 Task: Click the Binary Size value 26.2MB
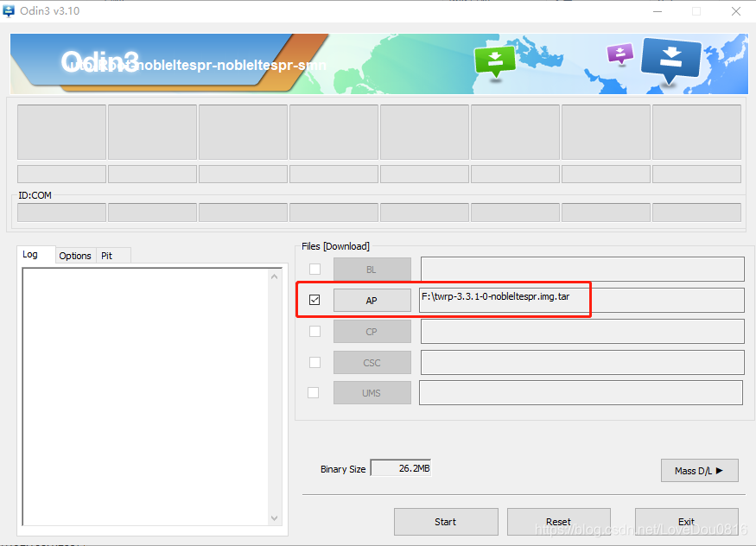click(401, 468)
